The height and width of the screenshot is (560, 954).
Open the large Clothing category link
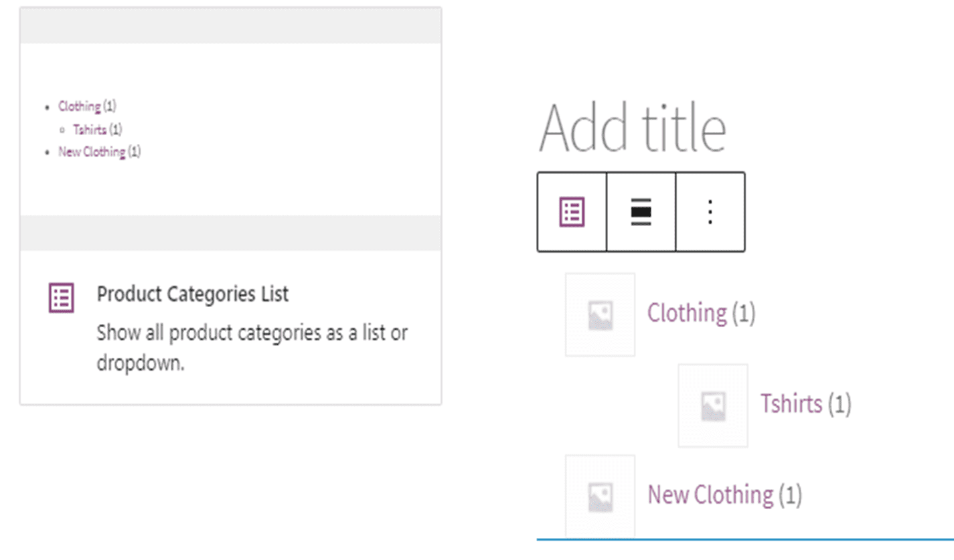(687, 313)
